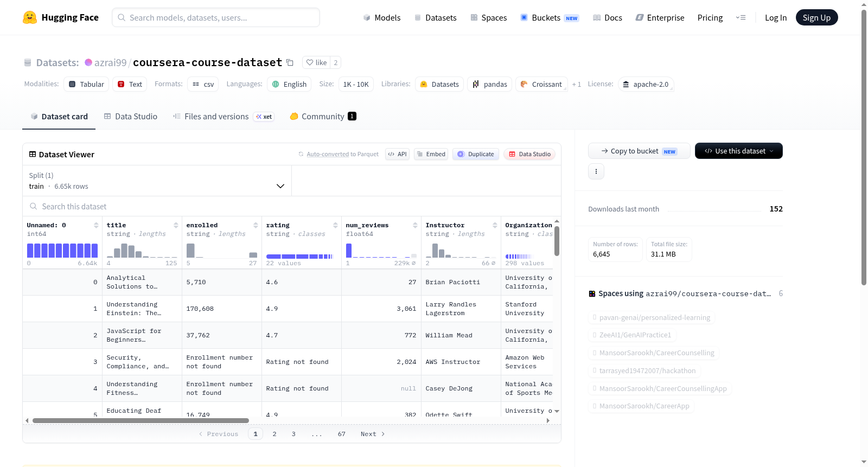Open Enterprise in top navigation
Viewport: 868px width, 467px height.
(660, 17)
